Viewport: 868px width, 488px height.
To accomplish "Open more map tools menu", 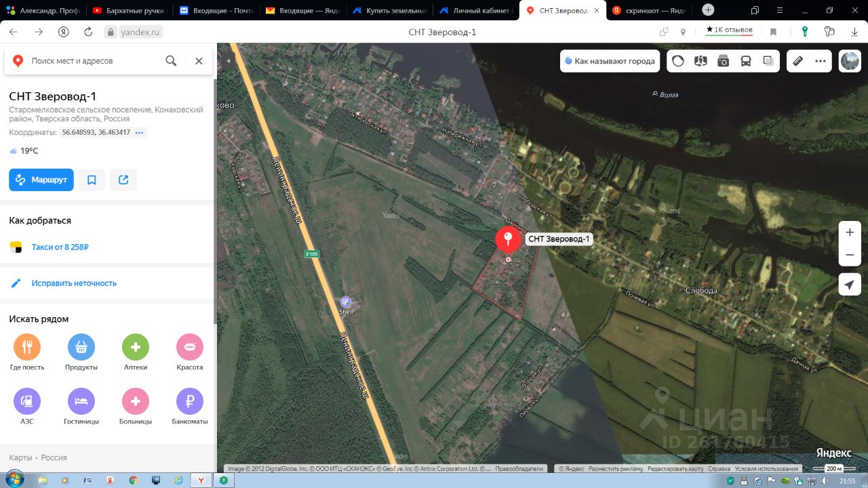I will coord(821,61).
